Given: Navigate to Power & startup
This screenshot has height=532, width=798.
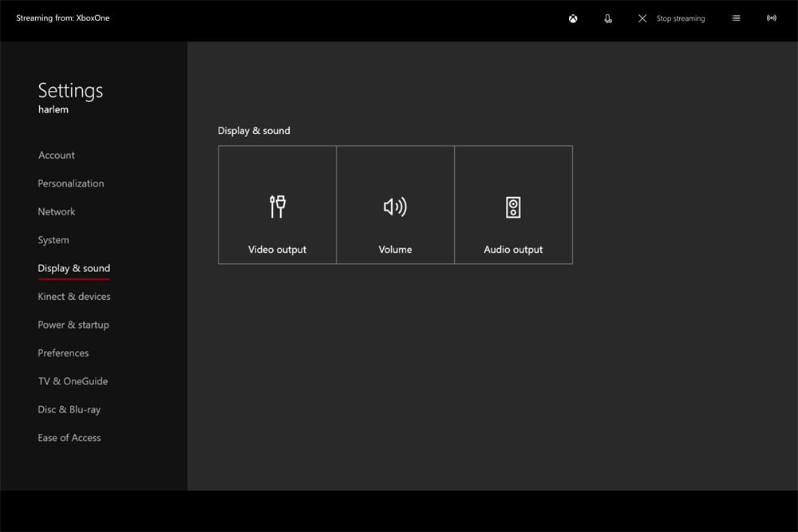Looking at the screenshot, I should coord(73,325).
